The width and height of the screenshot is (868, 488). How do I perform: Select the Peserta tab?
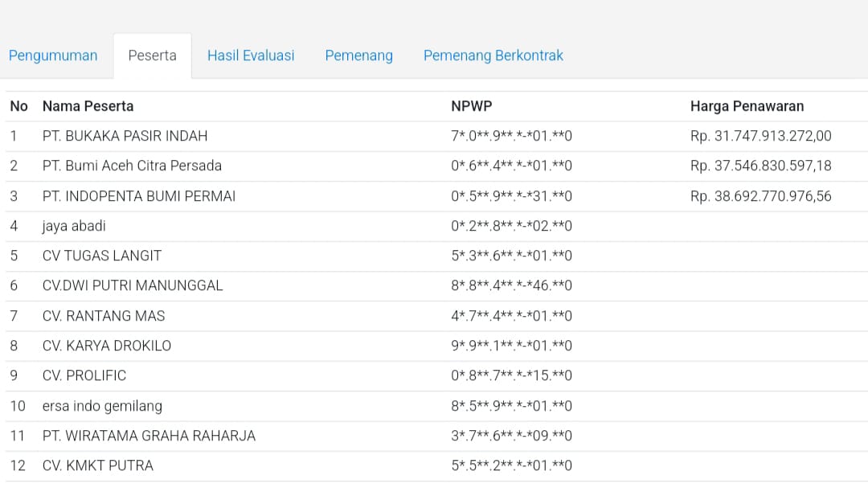pos(152,55)
